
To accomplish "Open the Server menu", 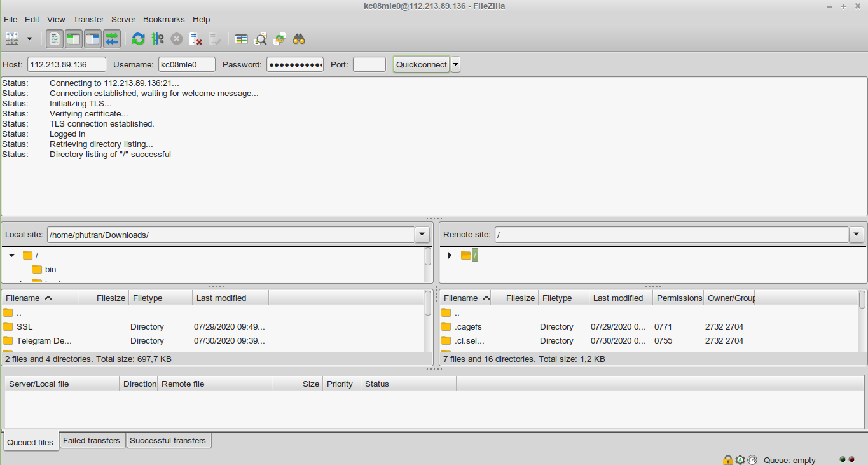I will click(124, 20).
